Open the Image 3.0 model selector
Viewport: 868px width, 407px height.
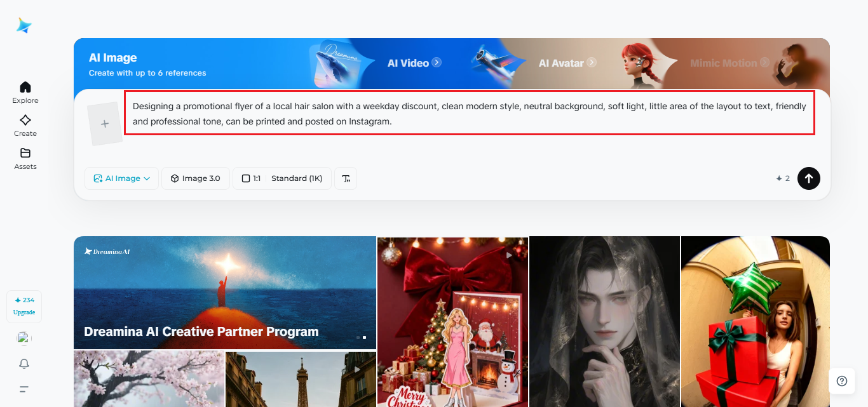point(195,178)
